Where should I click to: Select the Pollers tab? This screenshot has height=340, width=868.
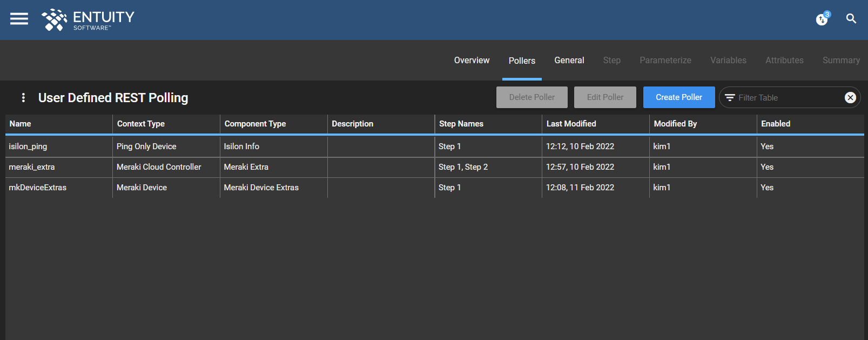click(x=522, y=61)
